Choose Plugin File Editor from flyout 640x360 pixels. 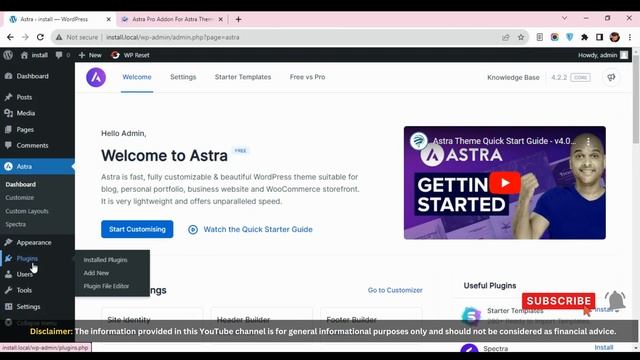(x=106, y=286)
